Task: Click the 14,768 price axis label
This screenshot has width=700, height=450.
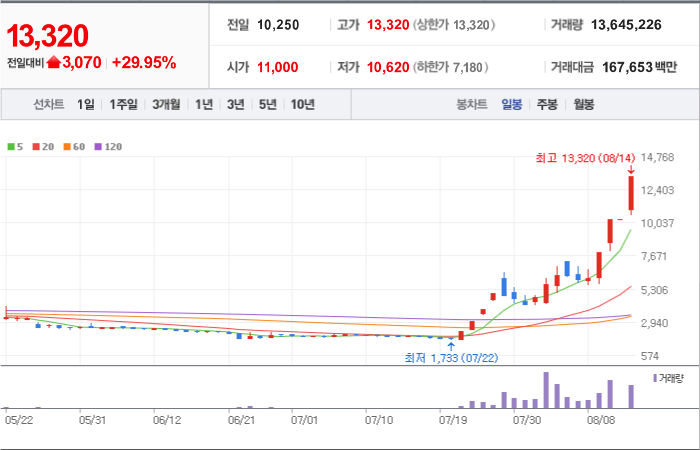Action: [657, 158]
